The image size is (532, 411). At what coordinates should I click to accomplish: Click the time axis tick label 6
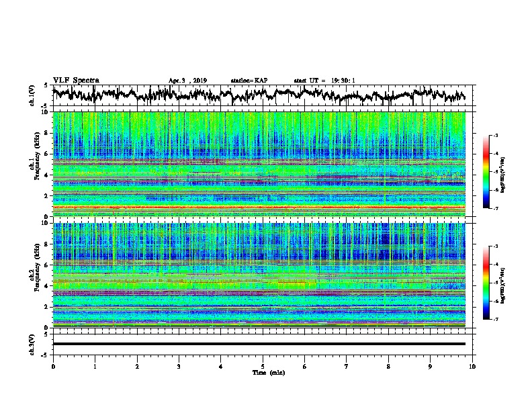pyautogui.click(x=304, y=366)
